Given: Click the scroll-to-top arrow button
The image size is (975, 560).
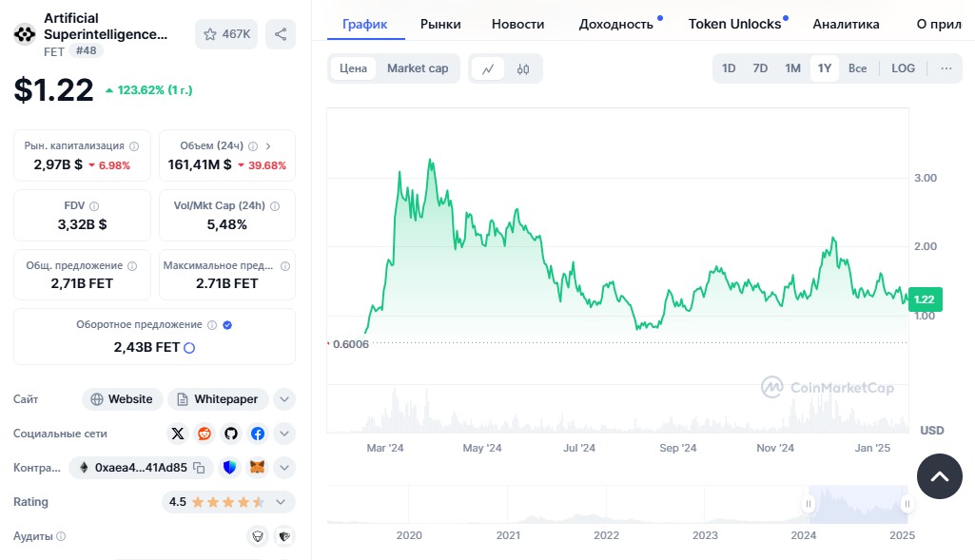Looking at the screenshot, I should tap(939, 476).
